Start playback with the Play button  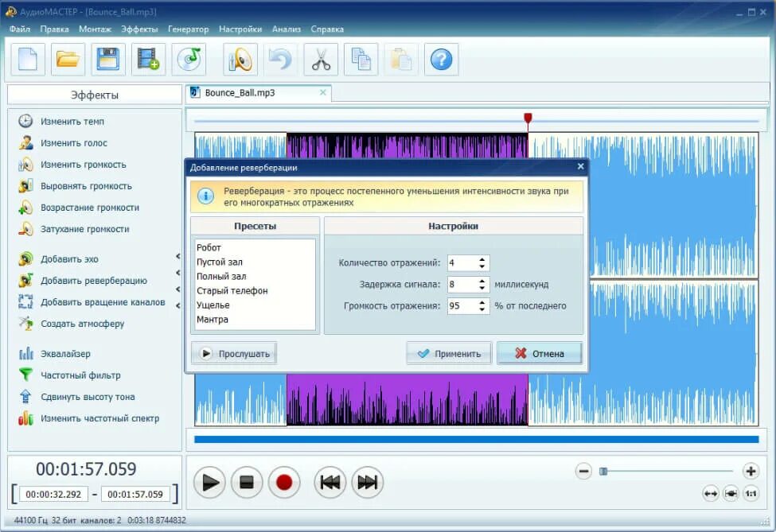click(x=210, y=482)
